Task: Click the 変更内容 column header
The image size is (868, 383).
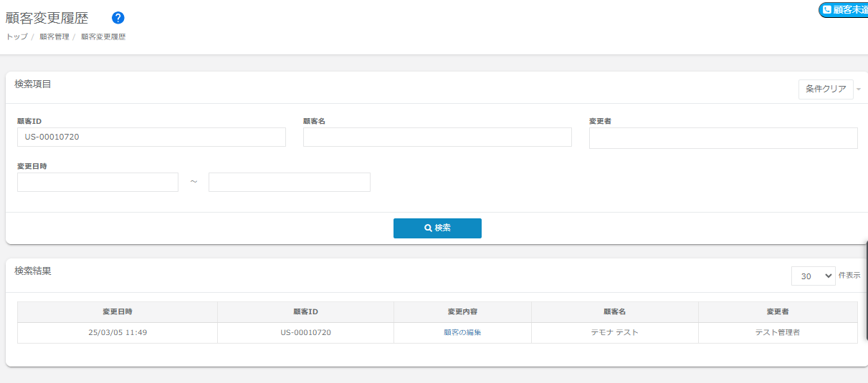Action: point(462,312)
